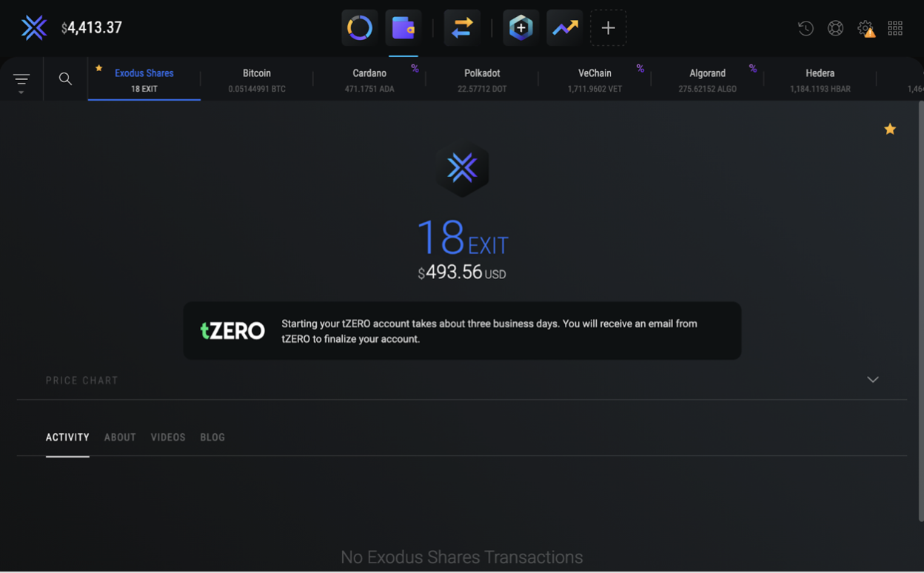Select the Bitcoin asset tab
The image size is (924, 573).
pos(257,80)
